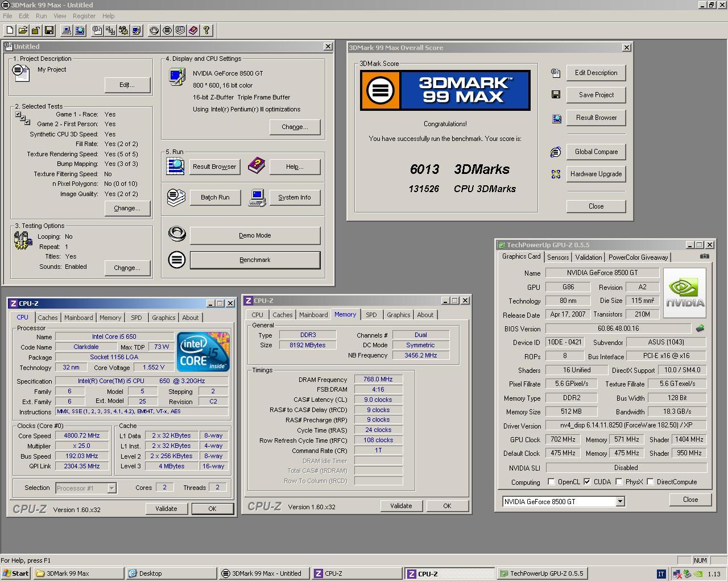Click the Save floppy disk toolbar icon
Viewport: 728px width, 582px height.
coord(49,31)
